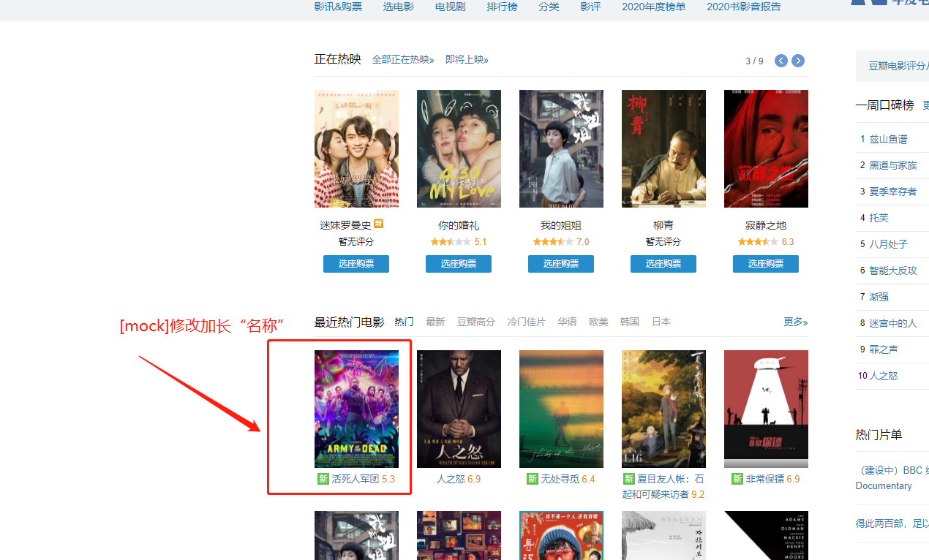Open 寂静之地 title link
The width and height of the screenshot is (929, 560).
tap(766, 225)
